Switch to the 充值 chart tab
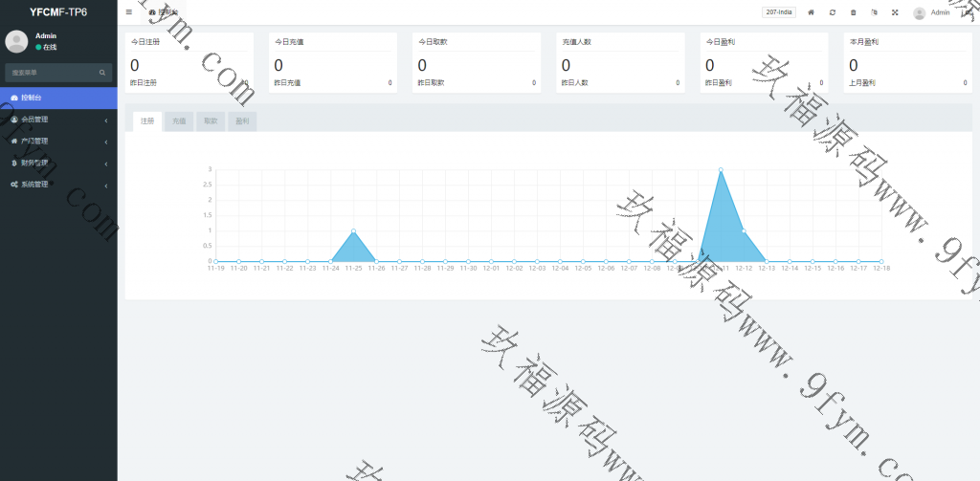 point(179,121)
